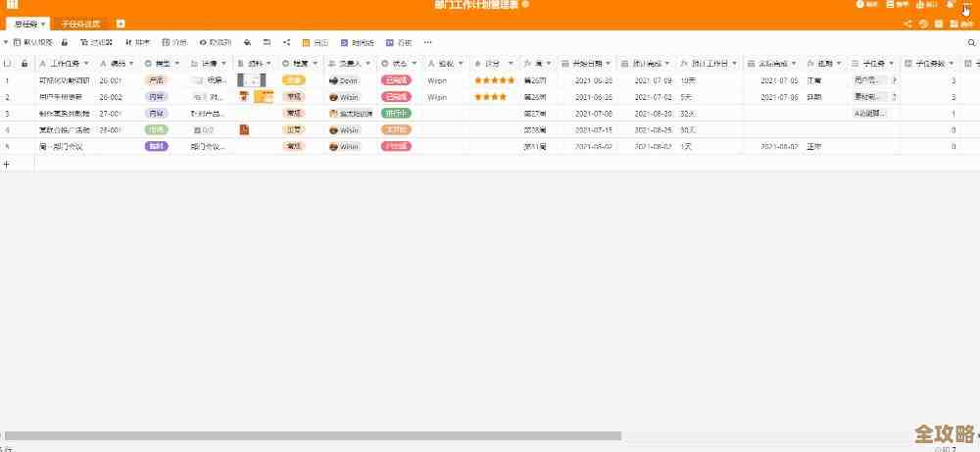Viewport: 980px width, 452px height.
Task: Open the hide columns tool
Action: pyautogui.click(x=215, y=42)
